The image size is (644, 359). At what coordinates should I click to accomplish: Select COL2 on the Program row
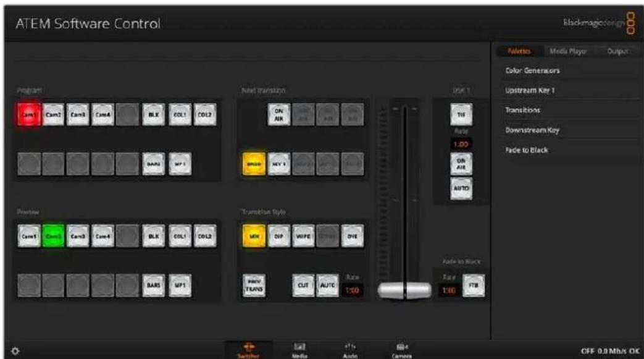coord(205,115)
